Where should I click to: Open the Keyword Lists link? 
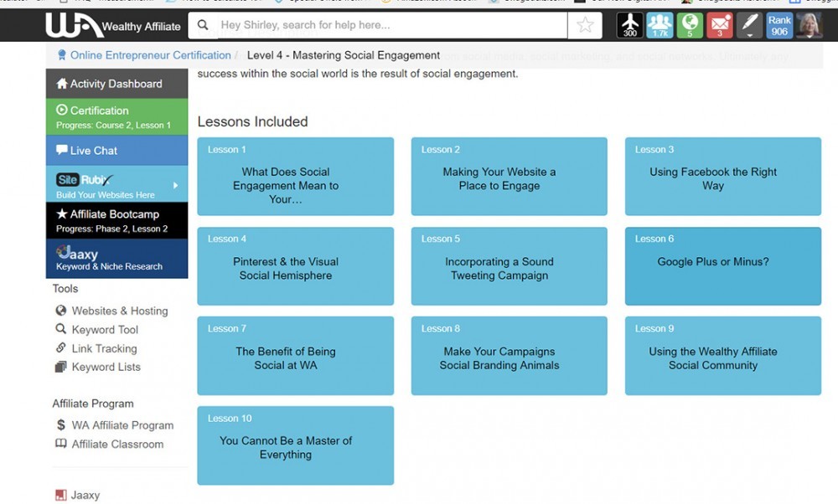click(106, 367)
